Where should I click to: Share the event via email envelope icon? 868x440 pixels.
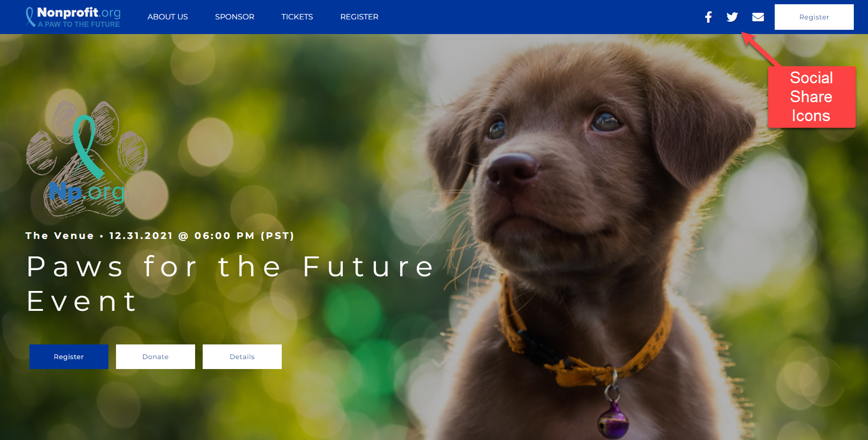[758, 17]
